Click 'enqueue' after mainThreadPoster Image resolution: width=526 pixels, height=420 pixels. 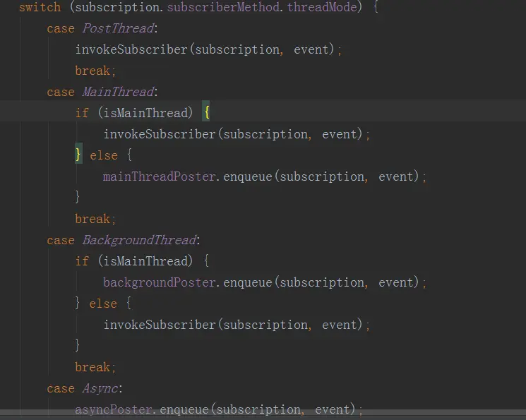[248, 176]
